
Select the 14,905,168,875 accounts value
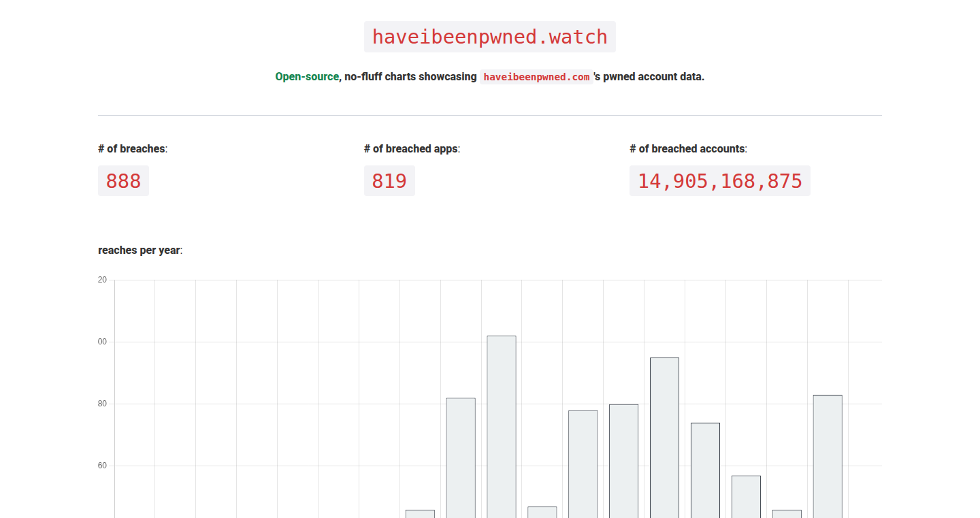pos(720,181)
